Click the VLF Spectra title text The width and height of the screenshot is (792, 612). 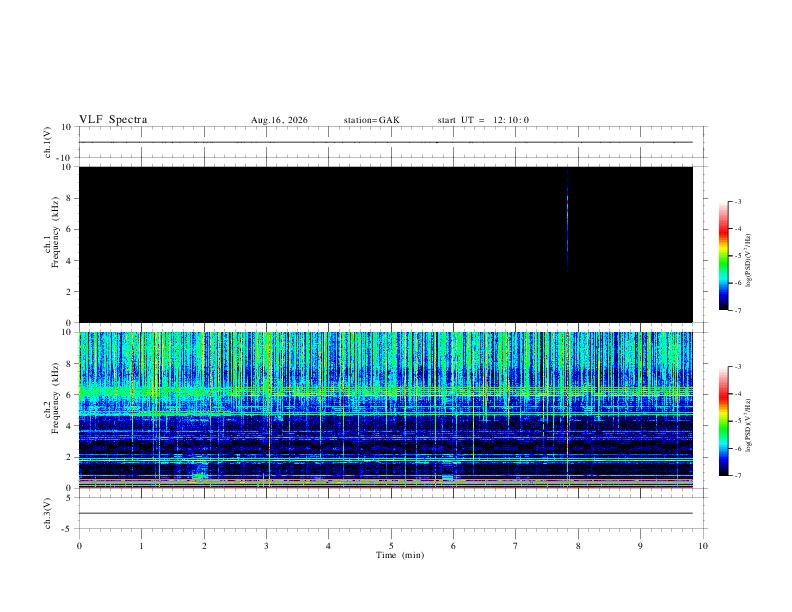click(x=113, y=120)
